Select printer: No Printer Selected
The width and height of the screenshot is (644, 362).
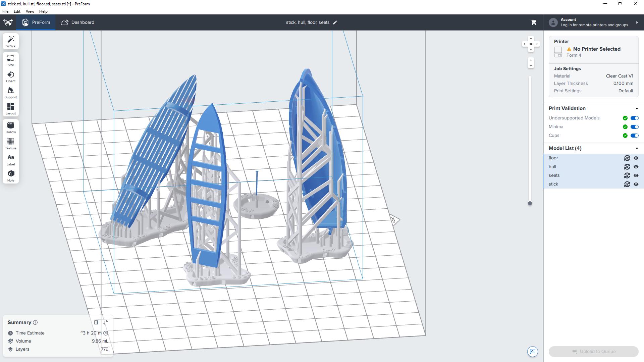(593, 50)
